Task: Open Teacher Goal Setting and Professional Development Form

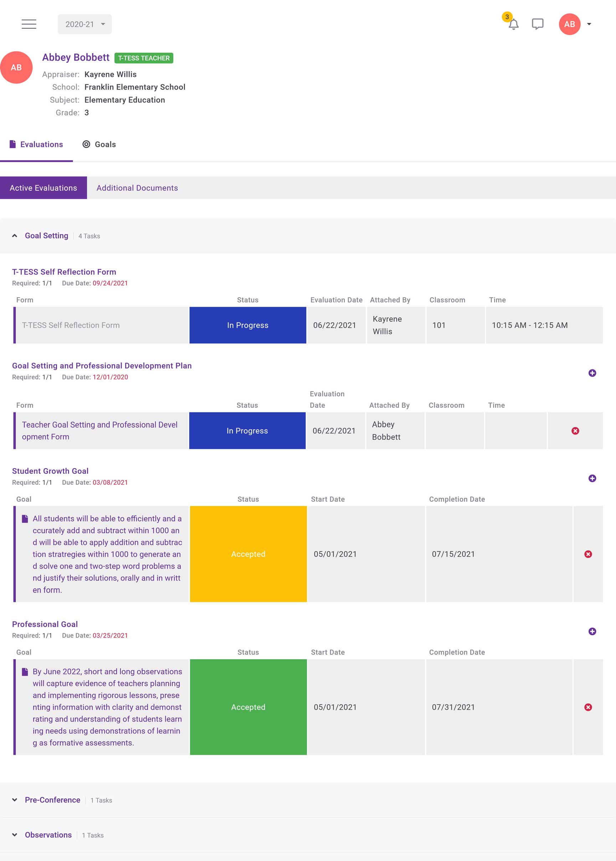Action: 99,431
